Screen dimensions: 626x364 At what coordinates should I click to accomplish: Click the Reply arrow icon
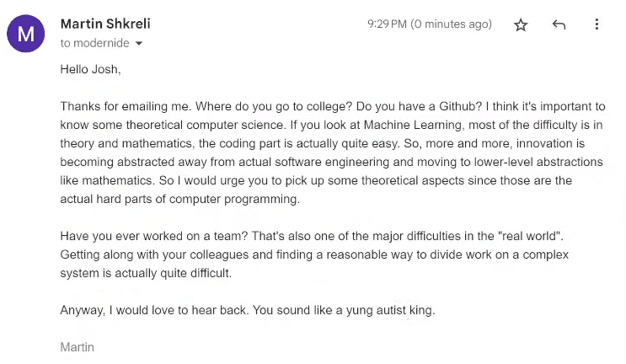click(x=559, y=24)
